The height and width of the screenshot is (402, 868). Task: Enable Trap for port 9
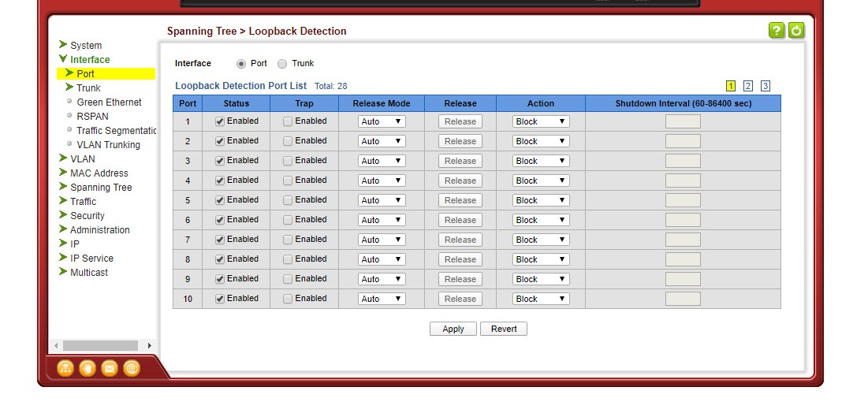click(x=288, y=279)
